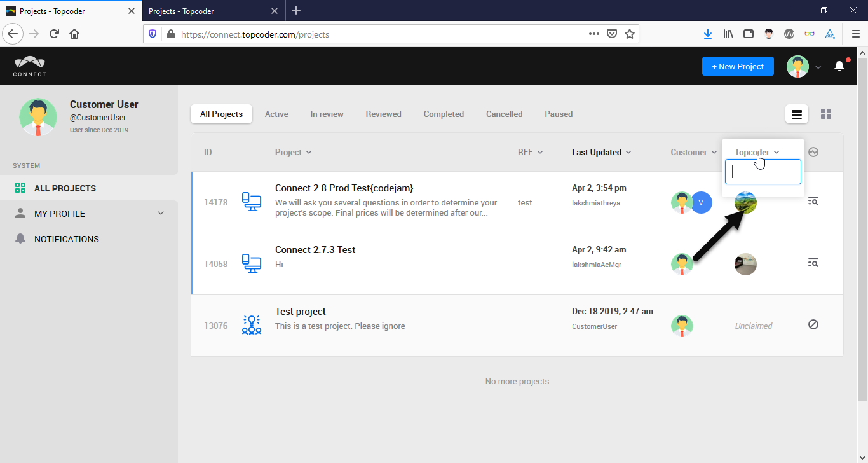
Task: Expand My Profile sidebar section
Action: pyautogui.click(x=161, y=214)
